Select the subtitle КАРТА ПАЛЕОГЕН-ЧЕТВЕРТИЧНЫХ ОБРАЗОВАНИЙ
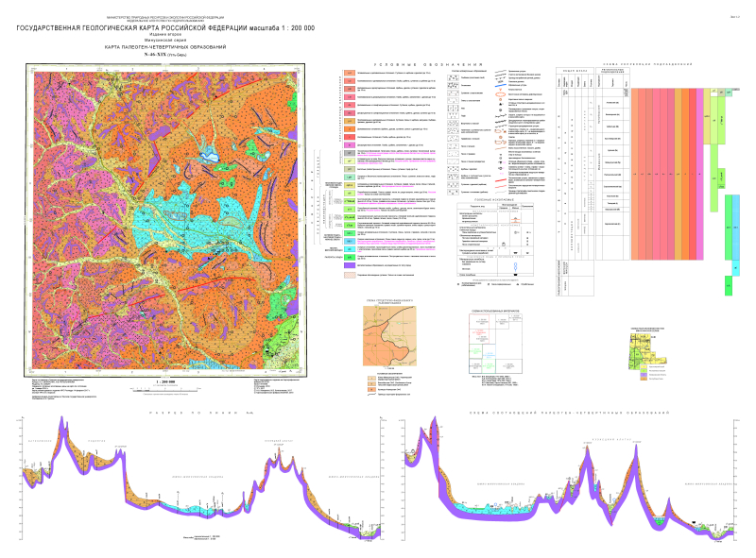This screenshot has height=558, width=756. (165, 47)
